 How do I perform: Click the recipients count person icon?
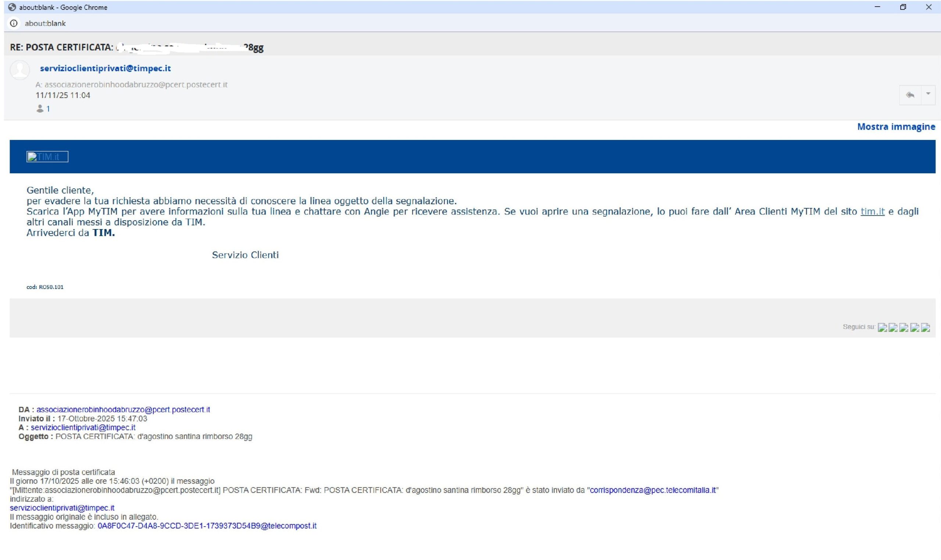(x=40, y=109)
